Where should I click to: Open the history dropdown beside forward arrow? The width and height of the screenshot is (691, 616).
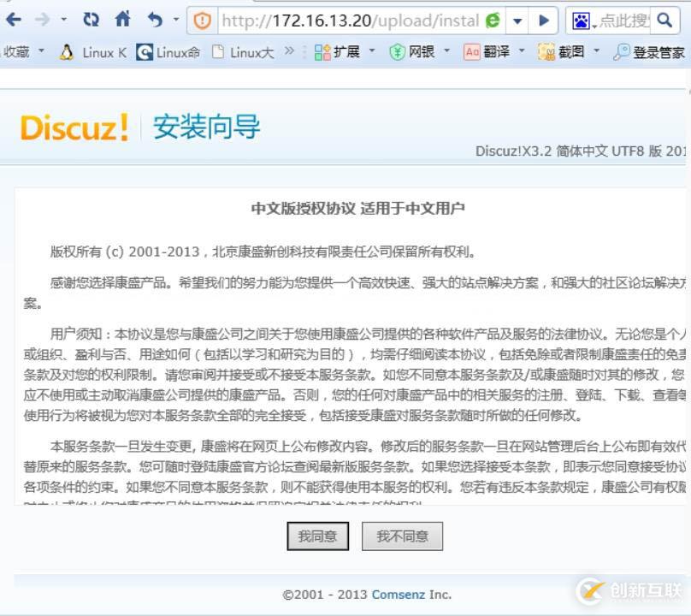tap(64, 20)
